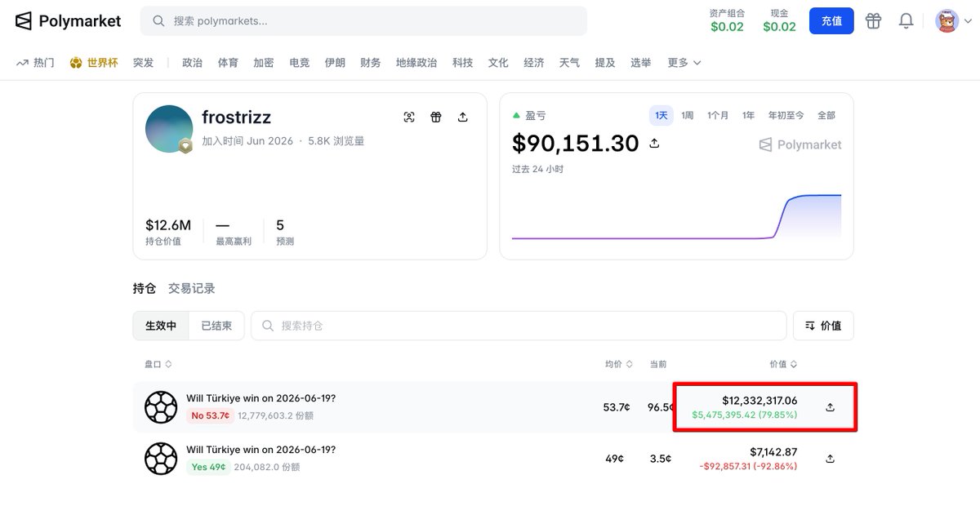The width and height of the screenshot is (980, 506).
Task: Switch to 生效中 positions filter
Action: 161,326
